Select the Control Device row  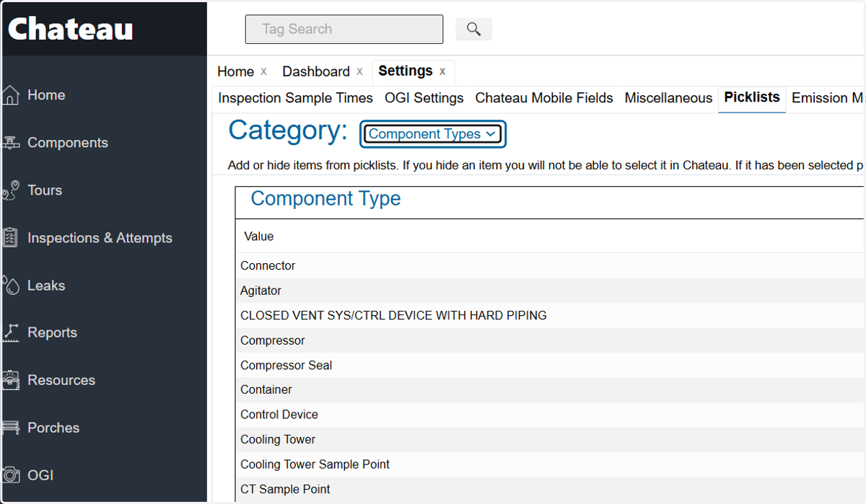[550, 415]
